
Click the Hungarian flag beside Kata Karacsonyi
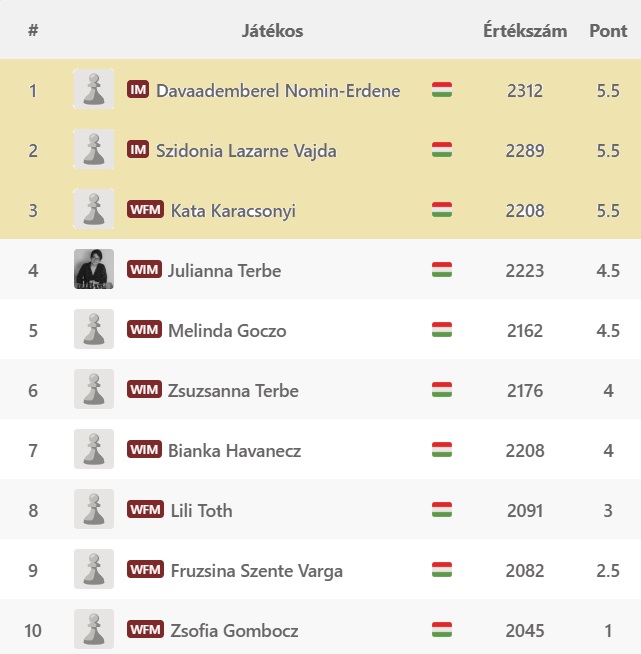coord(442,210)
